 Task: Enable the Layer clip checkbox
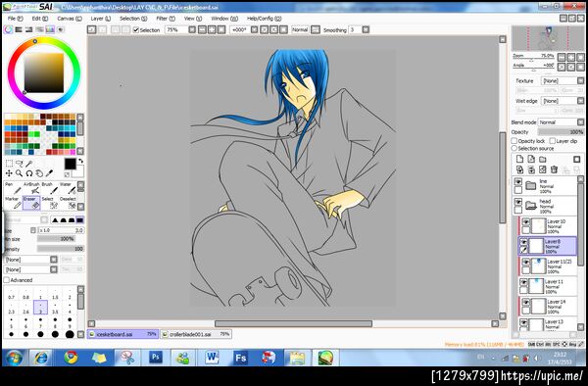(553, 141)
